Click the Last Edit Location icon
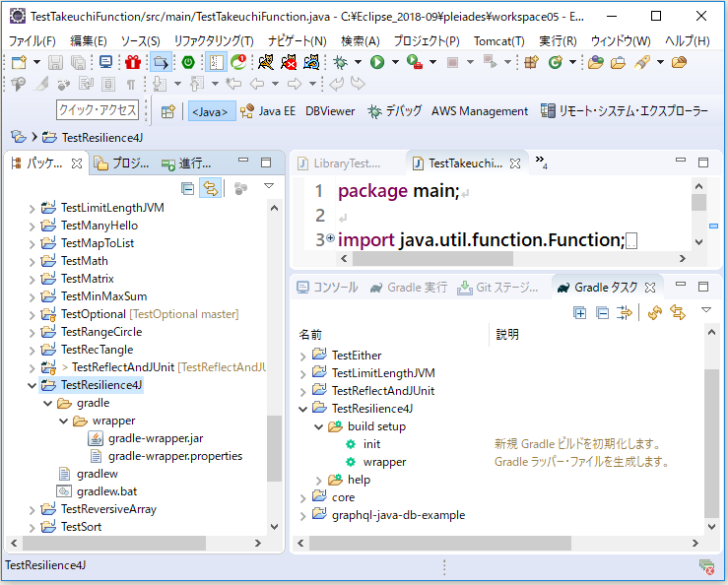728x585 pixels. click(x=233, y=84)
